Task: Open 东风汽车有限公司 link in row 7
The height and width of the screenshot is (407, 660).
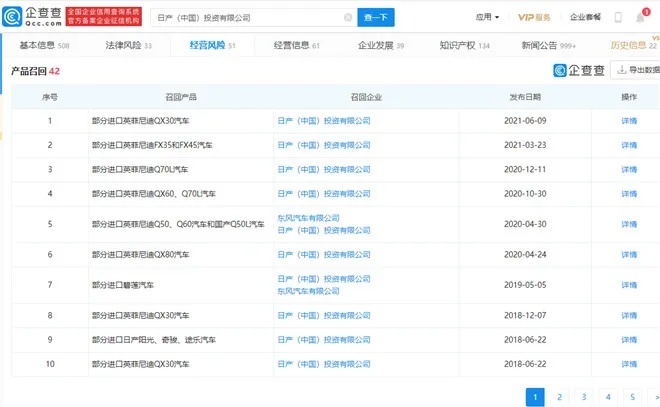Action: click(308, 291)
